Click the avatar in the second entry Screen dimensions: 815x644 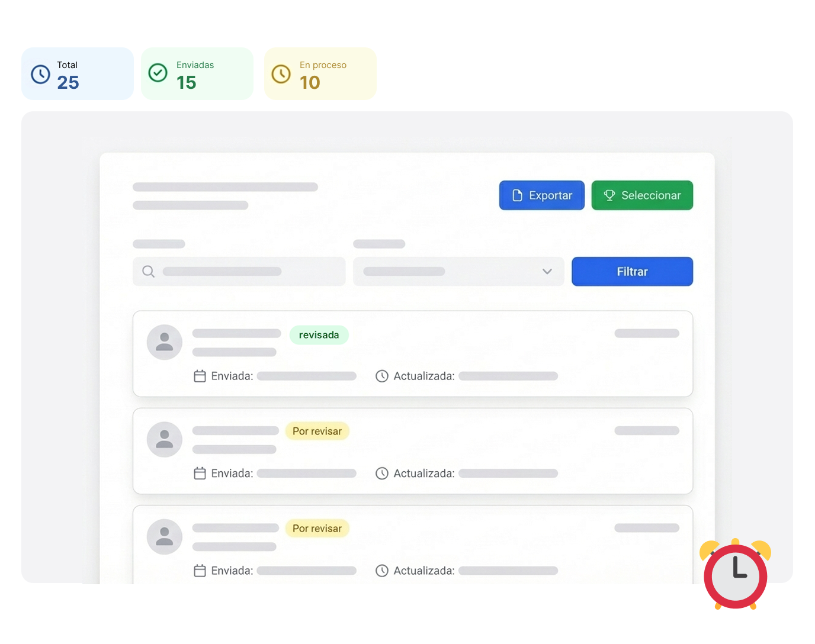click(164, 439)
